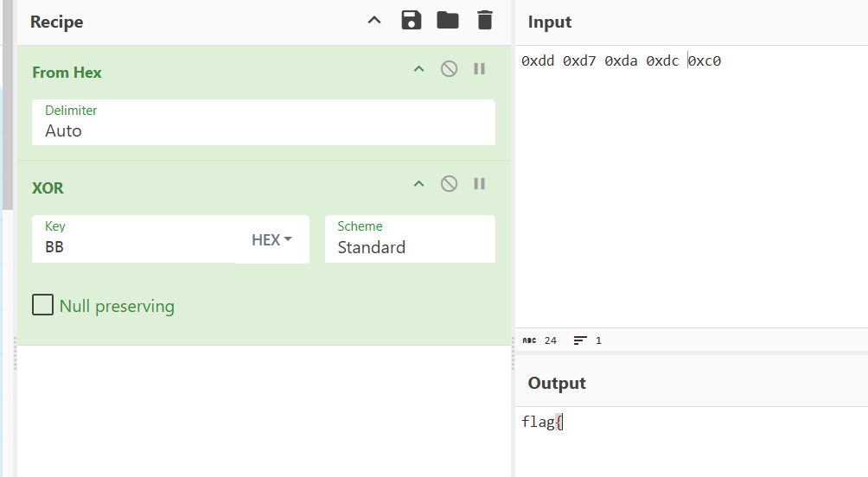868x477 pixels.
Task: Load a recipe via folder icon
Action: point(448,21)
